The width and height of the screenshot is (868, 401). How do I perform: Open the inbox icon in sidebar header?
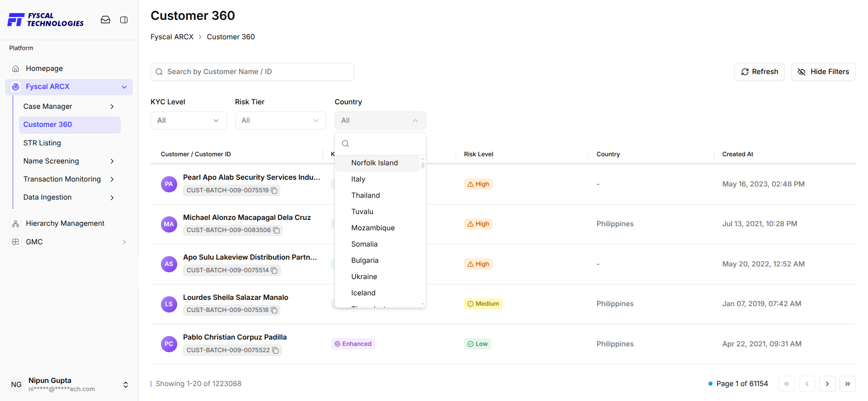tap(105, 20)
